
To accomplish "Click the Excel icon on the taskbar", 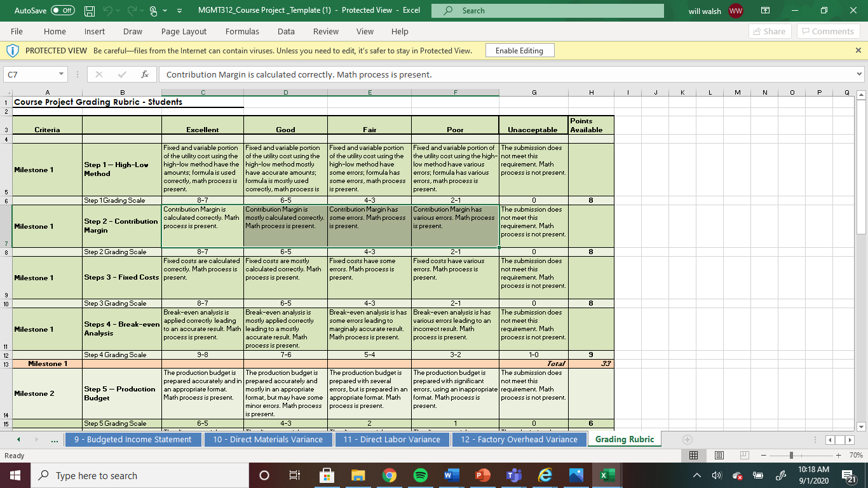I will (606, 475).
